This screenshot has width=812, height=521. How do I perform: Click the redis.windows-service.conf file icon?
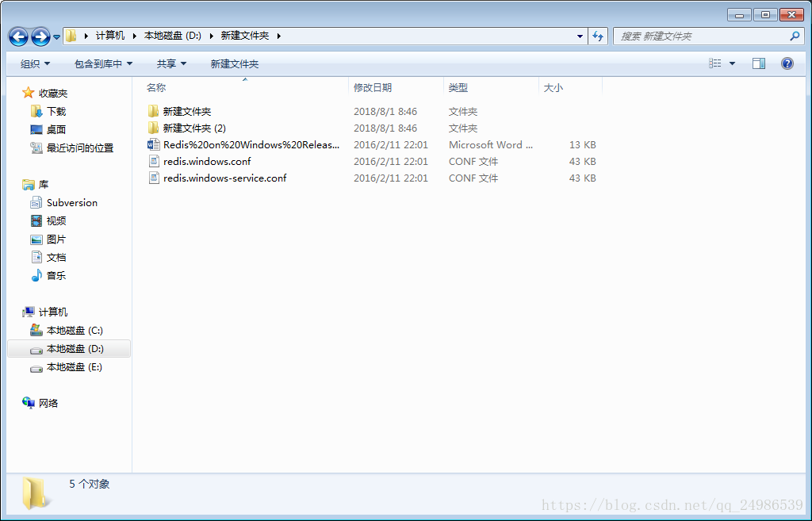[153, 178]
